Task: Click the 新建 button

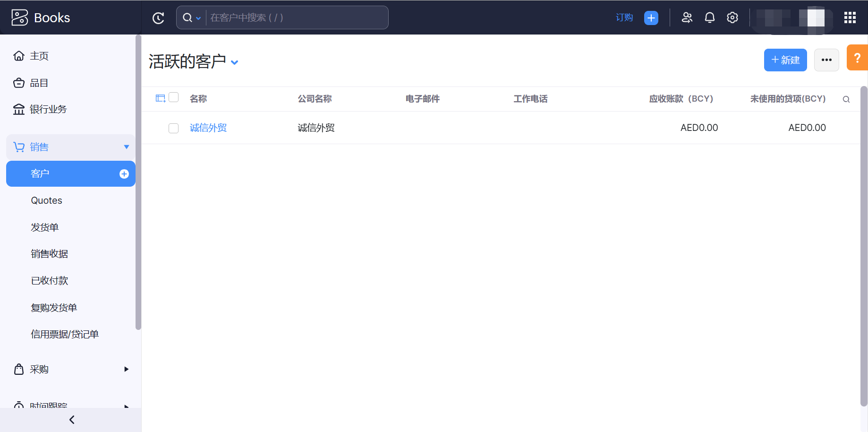Action: click(785, 60)
